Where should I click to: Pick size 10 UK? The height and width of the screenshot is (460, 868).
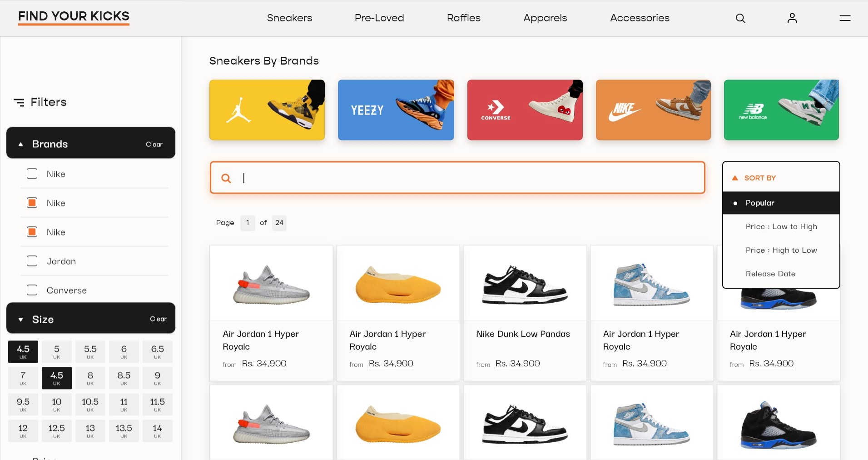(57, 405)
